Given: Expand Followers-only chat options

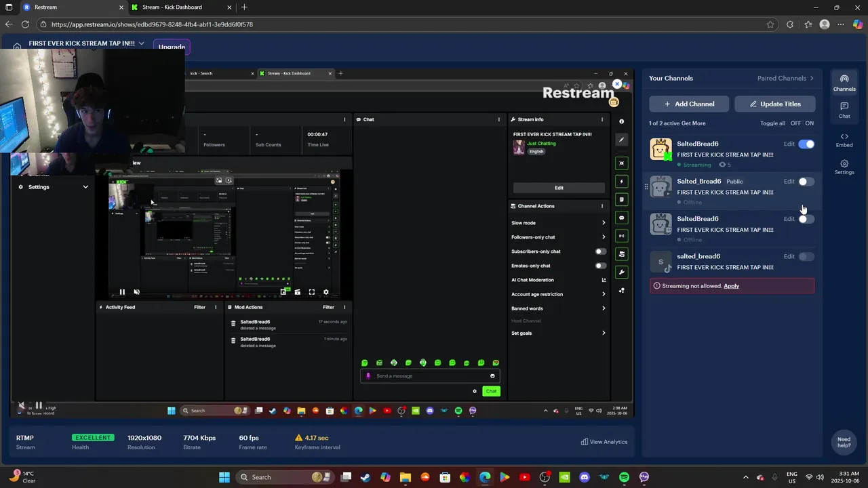Looking at the screenshot, I should coord(604,237).
